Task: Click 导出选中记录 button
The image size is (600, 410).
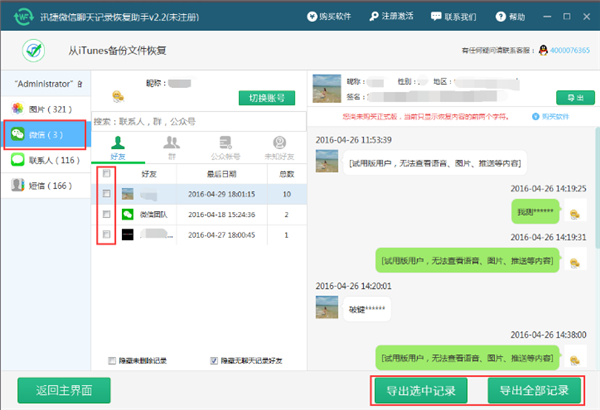Action: 421,390
